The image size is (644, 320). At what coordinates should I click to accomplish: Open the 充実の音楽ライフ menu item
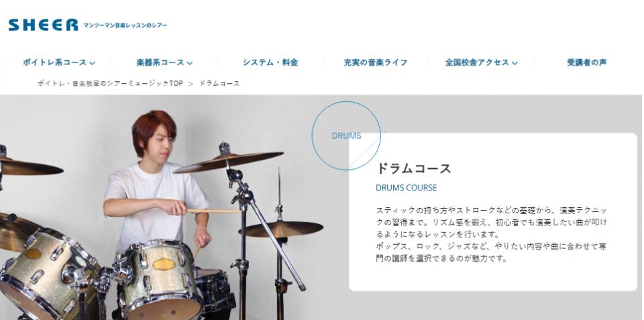click(376, 62)
